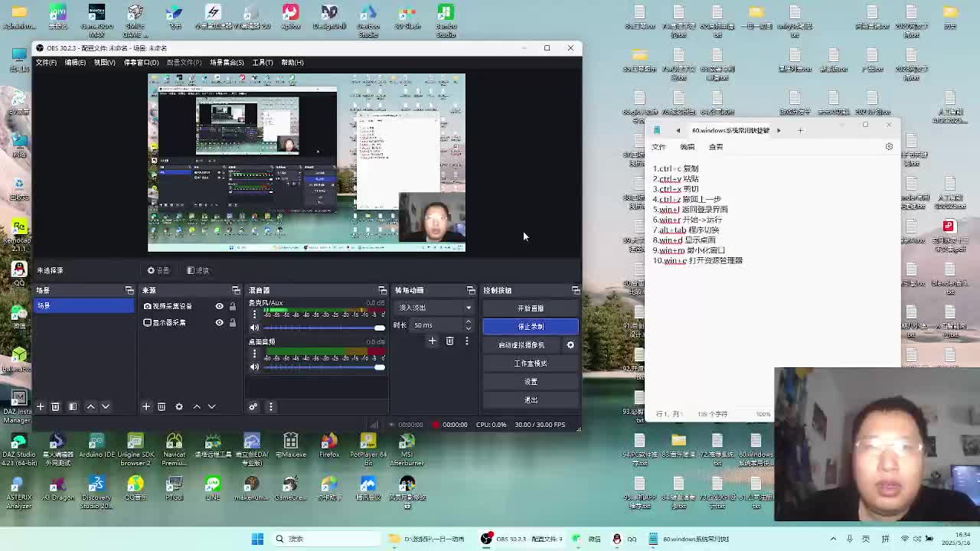Open 编辑 menu in OBS
Screen dimensions: 980x551
(x=75, y=63)
